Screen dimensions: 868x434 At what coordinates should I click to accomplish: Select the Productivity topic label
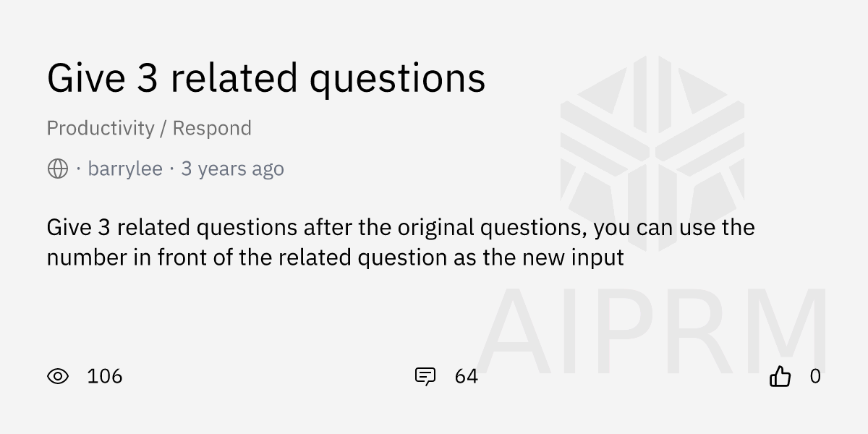101,128
